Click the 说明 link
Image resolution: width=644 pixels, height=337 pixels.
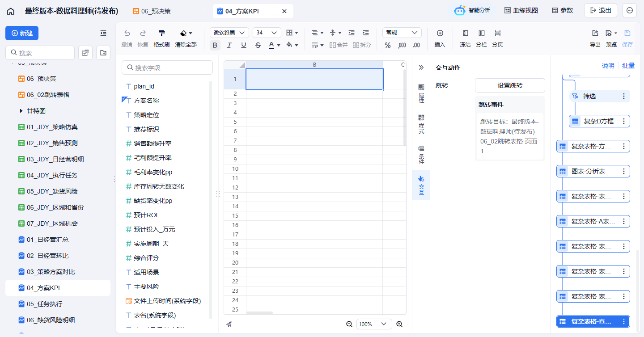pyautogui.click(x=608, y=66)
